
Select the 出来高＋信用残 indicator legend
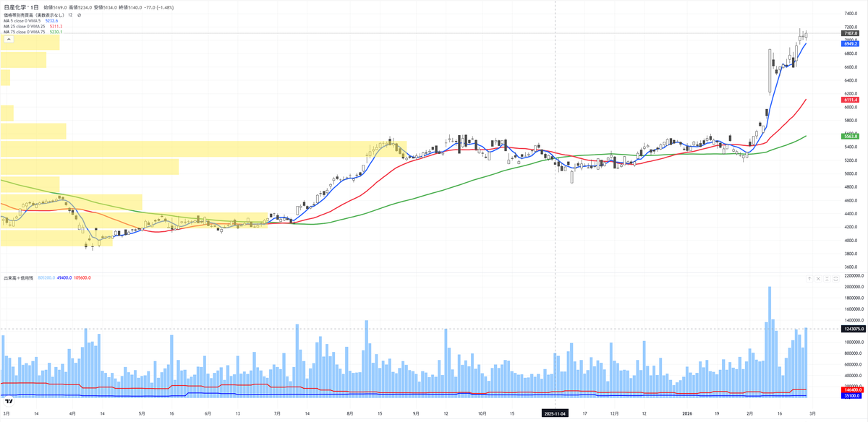tap(18, 277)
